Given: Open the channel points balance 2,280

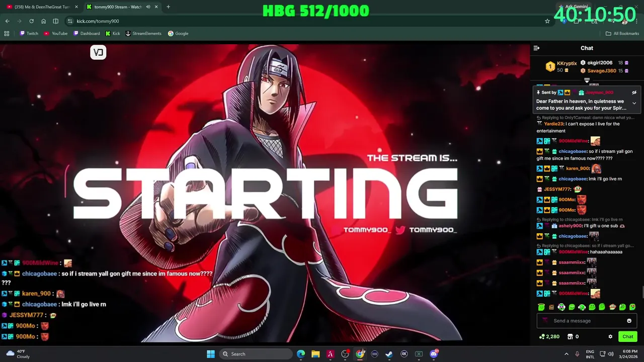Looking at the screenshot, I should (x=549, y=337).
